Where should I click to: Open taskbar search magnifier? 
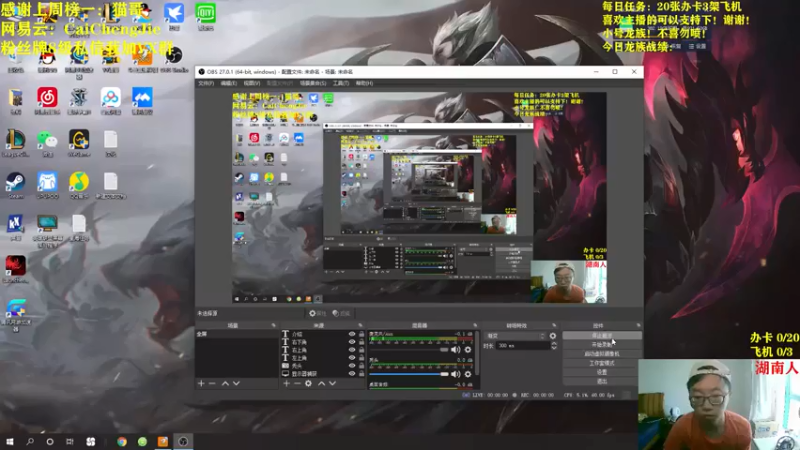(x=30, y=441)
